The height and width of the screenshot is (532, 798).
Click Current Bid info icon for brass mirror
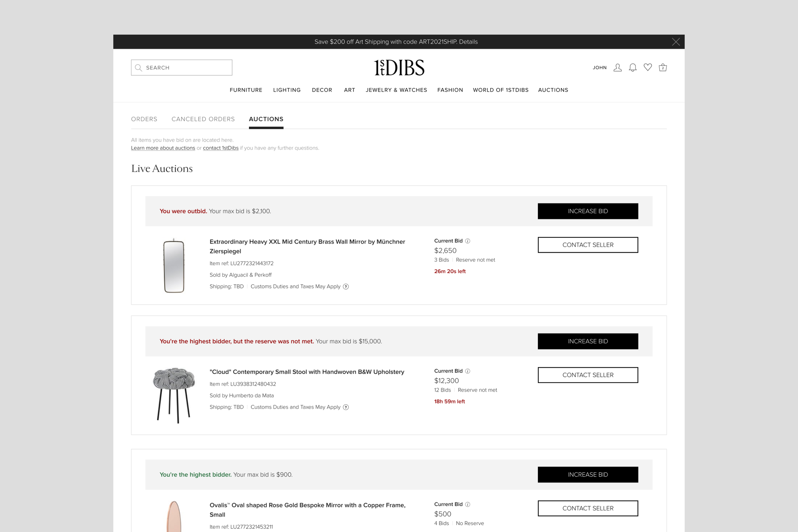pyautogui.click(x=468, y=241)
